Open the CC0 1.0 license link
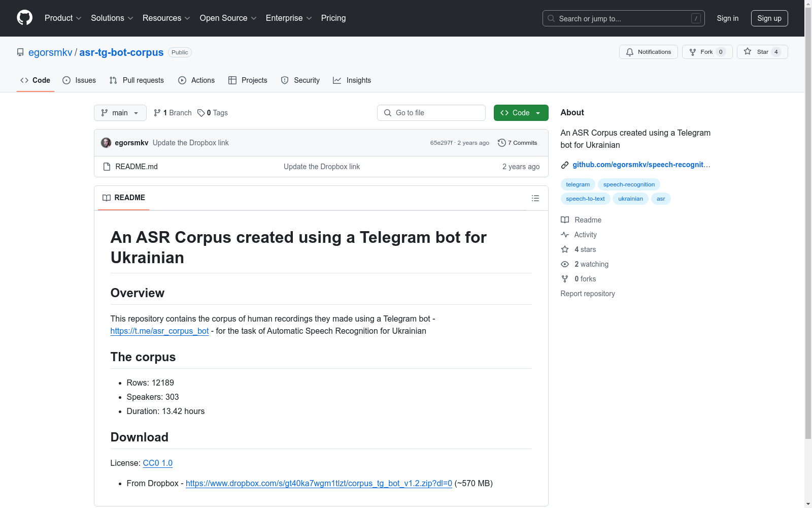The height and width of the screenshot is (508, 812). pyautogui.click(x=158, y=463)
